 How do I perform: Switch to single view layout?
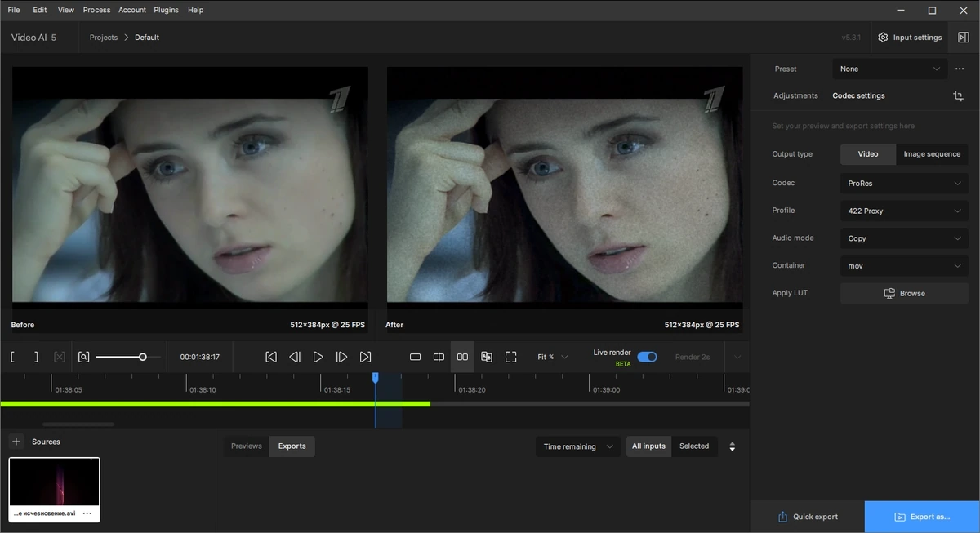pos(415,357)
